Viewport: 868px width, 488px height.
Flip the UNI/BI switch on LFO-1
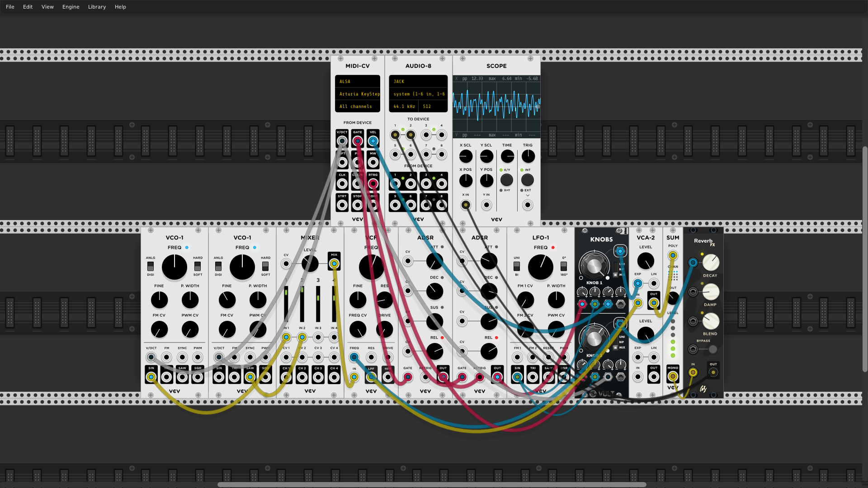coord(517,266)
